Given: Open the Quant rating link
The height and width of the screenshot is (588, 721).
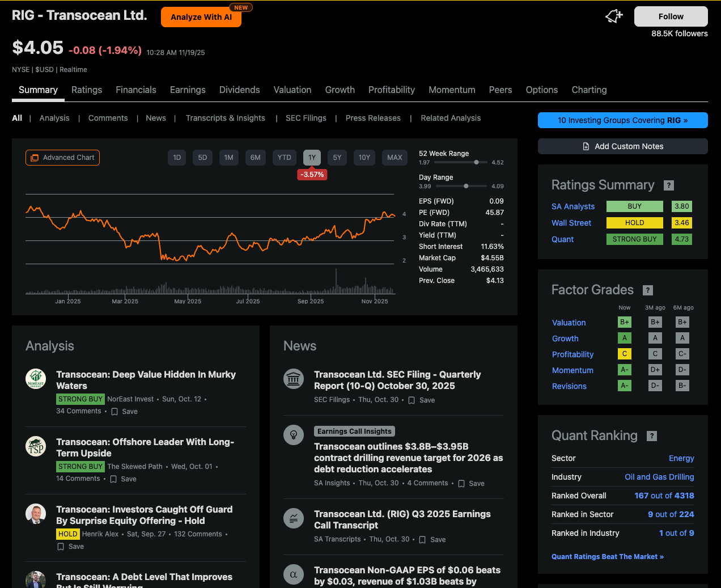Looking at the screenshot, I should coord(562,239).
